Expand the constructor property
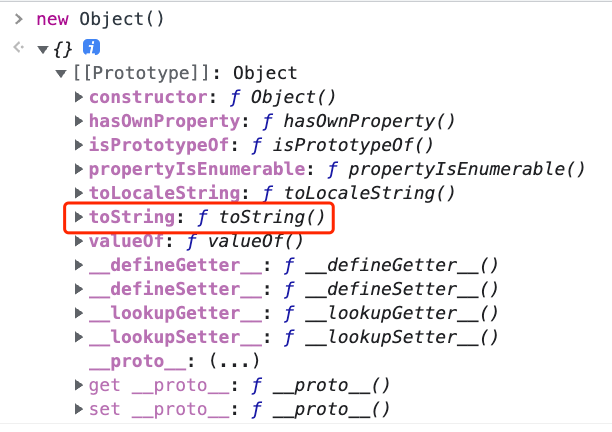This screenshot has height=432, width=612. (79, 97)
